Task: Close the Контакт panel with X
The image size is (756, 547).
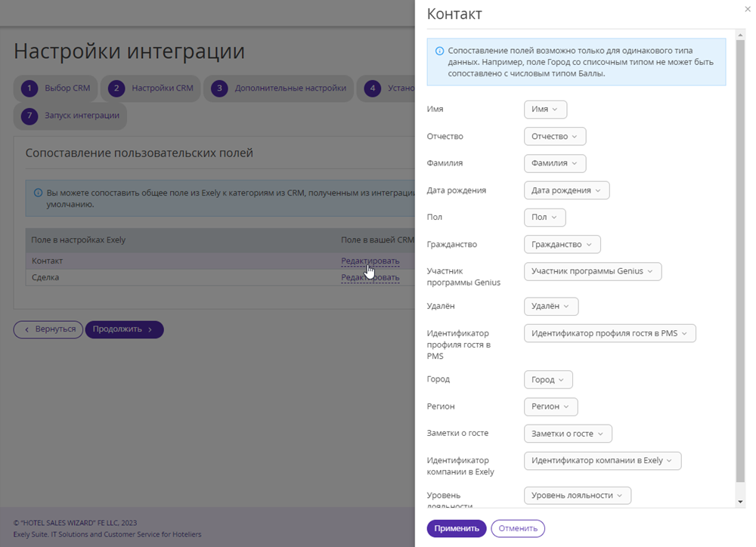Action: click(748, 9)
